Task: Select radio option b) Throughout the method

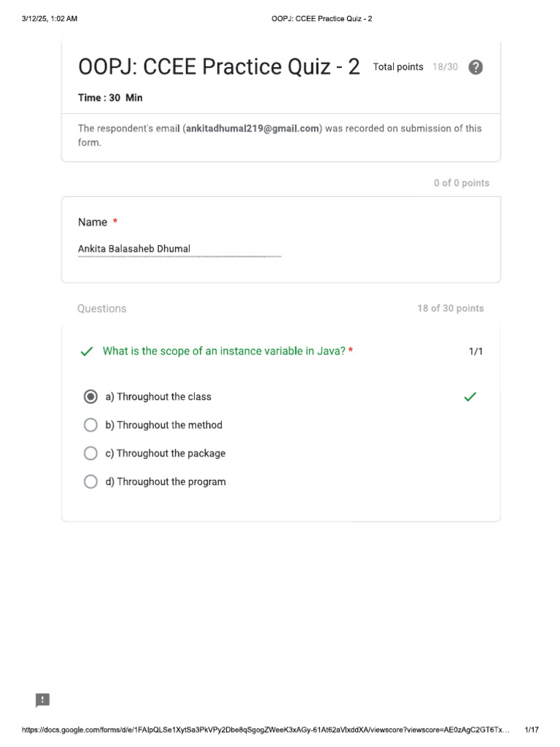Action: 90,425
